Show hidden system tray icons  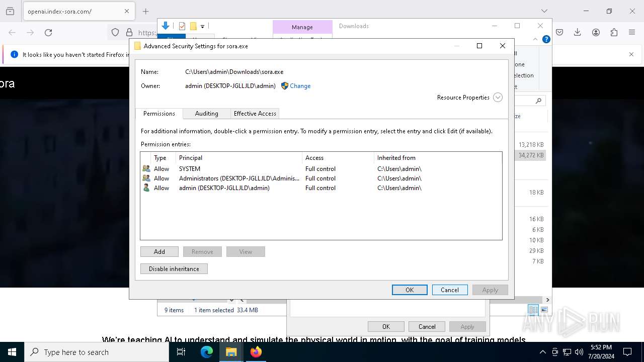point(542,352)
